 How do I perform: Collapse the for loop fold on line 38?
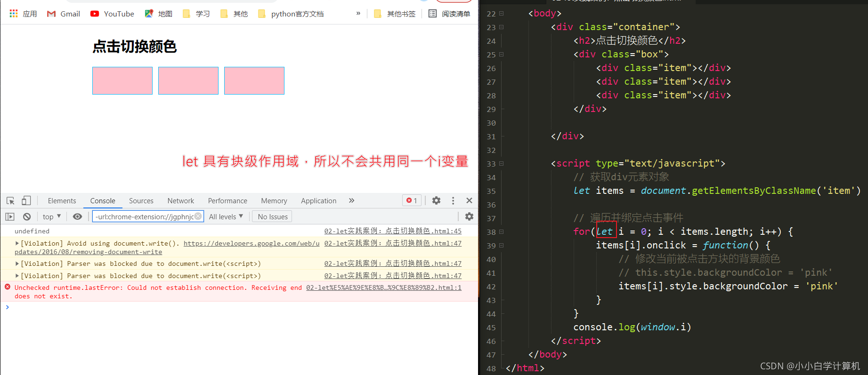502,231
